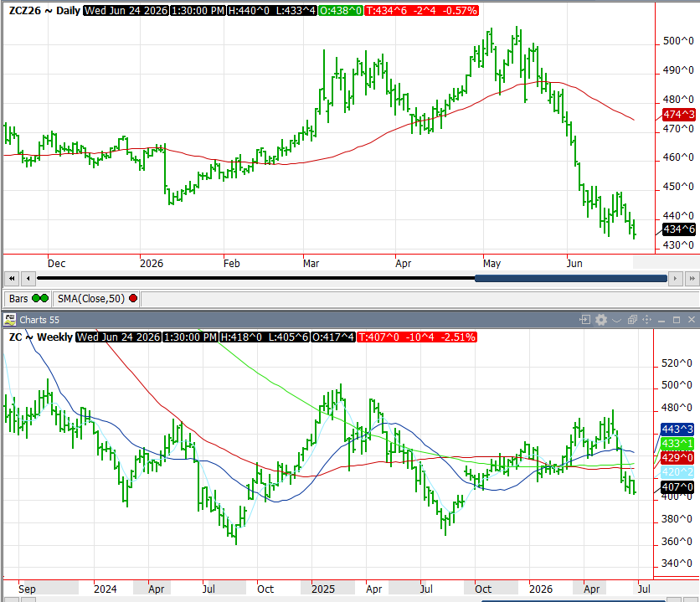
Task: Click the dark blue daily chart scrollbar thumb
Action: point(571,279)
